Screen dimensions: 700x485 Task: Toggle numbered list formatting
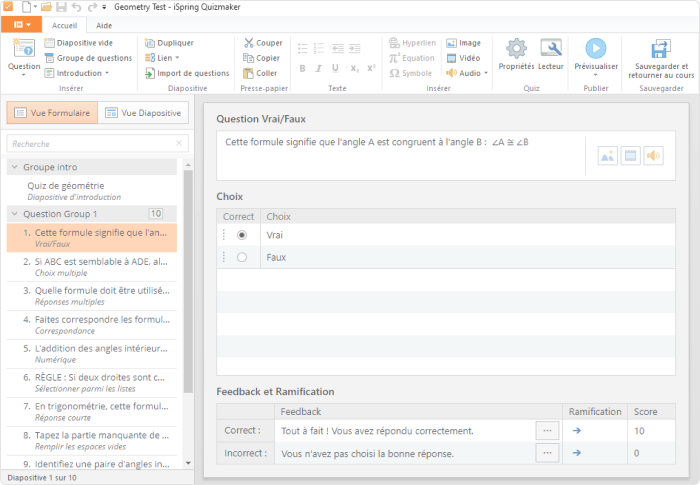tap(319, 48)
